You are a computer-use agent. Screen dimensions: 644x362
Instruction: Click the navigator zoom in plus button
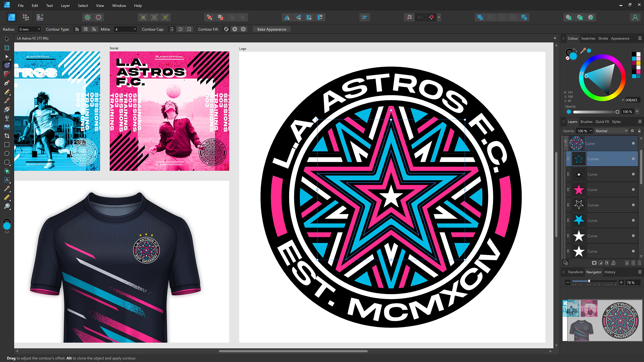pyautogui.click(x=621, y=283)
